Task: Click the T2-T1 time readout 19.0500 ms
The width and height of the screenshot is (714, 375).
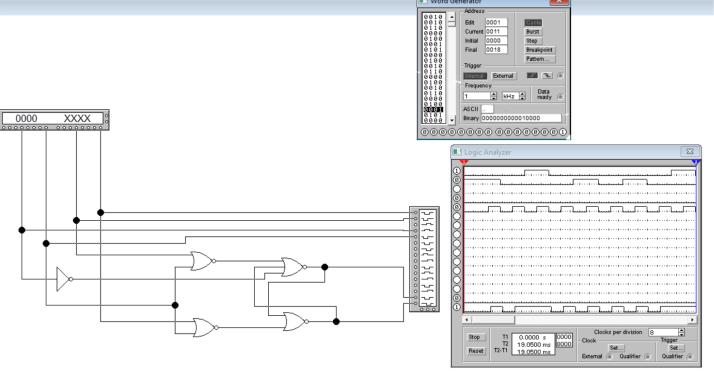Action: click(533, 352)
